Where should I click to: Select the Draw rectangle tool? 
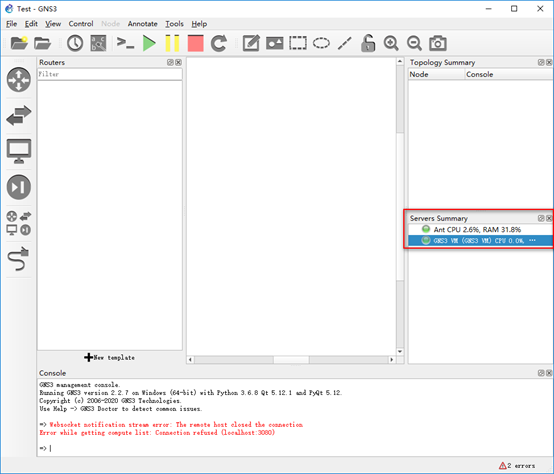298,43
